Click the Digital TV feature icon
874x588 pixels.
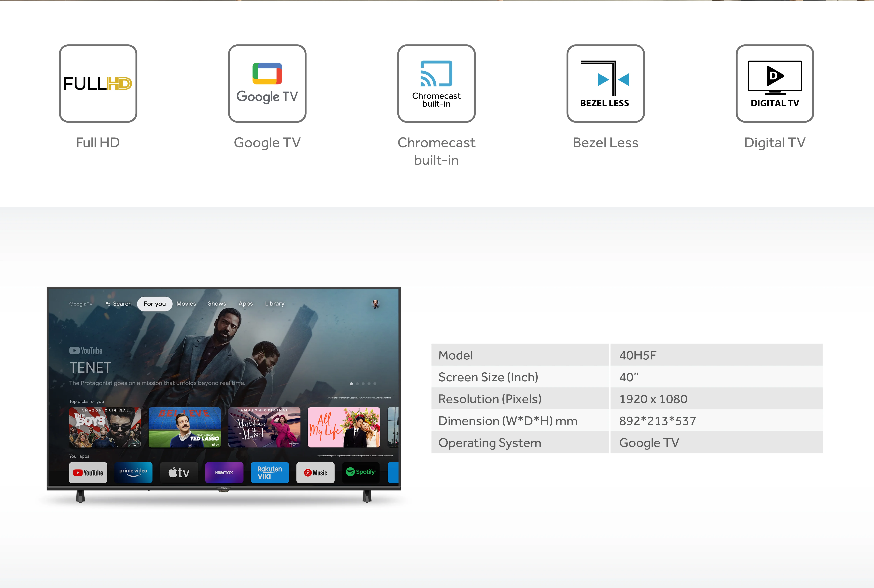[x=775, y=83]
